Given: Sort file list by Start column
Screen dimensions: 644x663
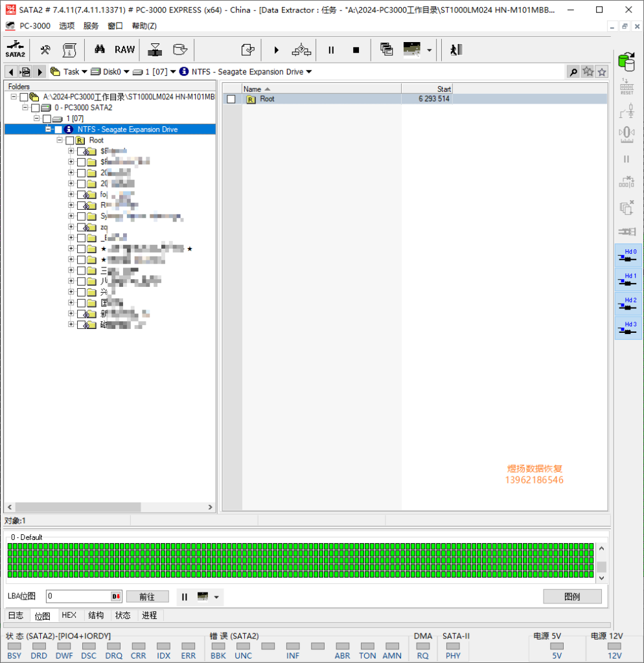Looking at the screenshot, I should click(427, 89).
